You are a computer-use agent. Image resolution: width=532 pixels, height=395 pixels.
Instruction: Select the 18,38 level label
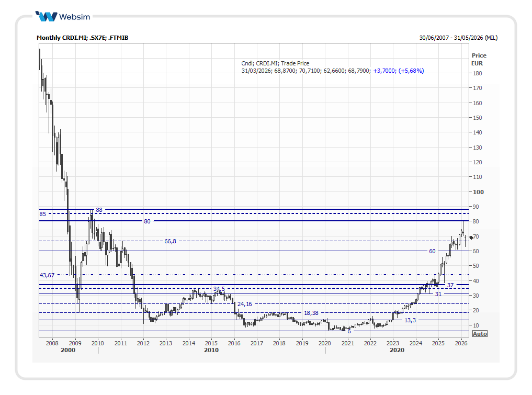311,313
